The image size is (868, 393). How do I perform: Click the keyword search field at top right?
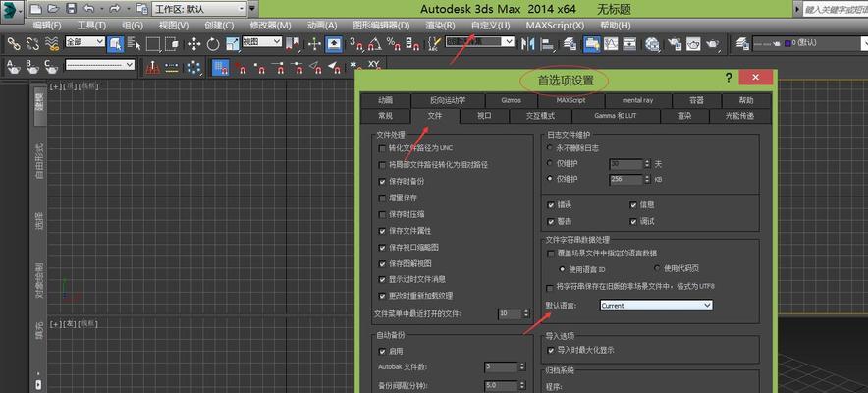[835, 10]
